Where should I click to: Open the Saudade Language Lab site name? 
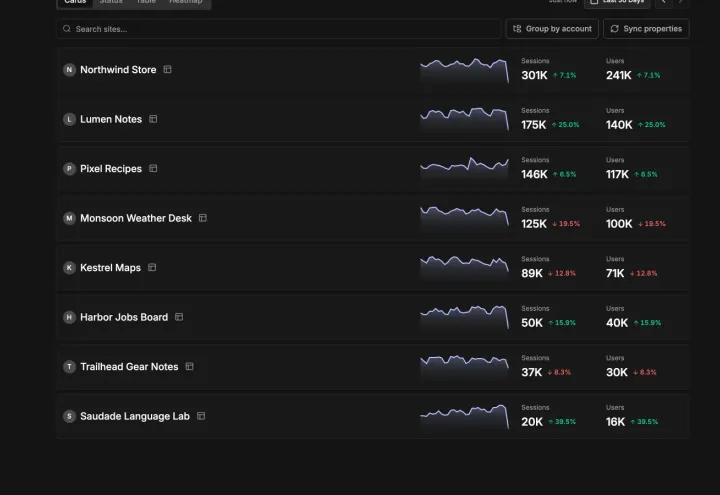(x=135, y=416)
